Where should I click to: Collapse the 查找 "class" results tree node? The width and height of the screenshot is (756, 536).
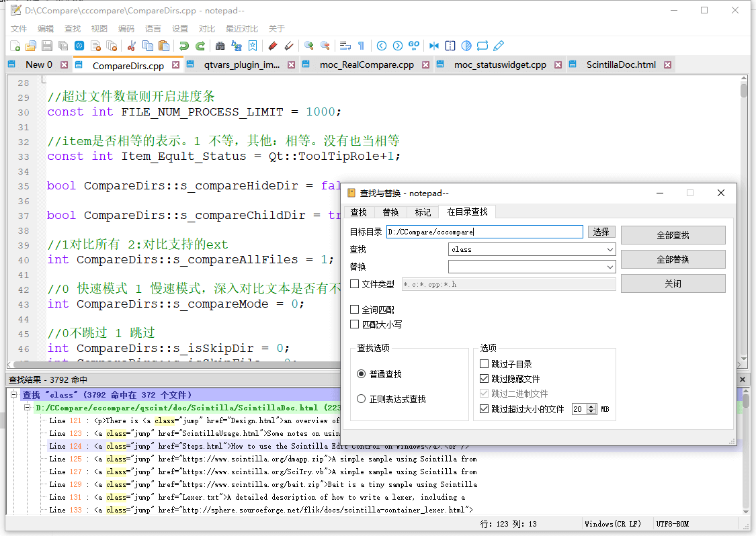[14, 395]
